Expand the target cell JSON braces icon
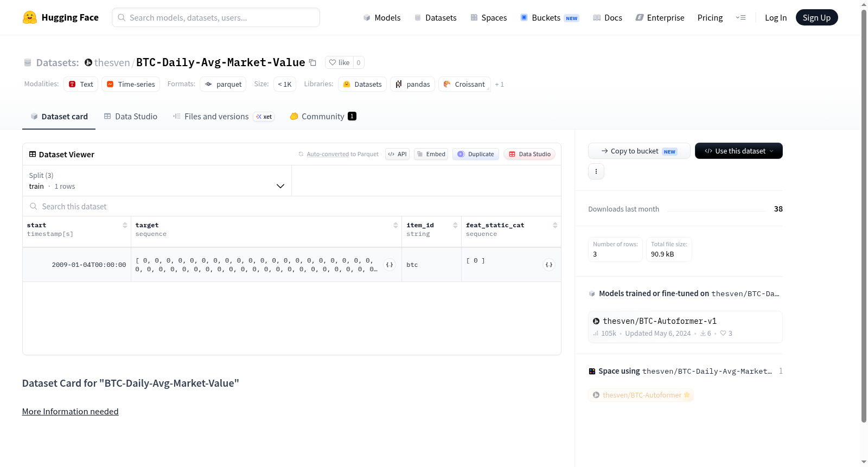 tap(390, 265)
